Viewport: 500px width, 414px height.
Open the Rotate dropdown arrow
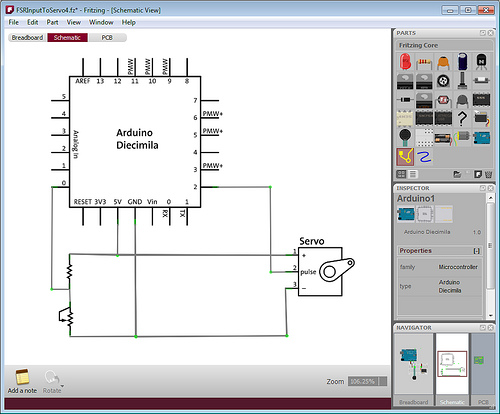click(62, 386)
